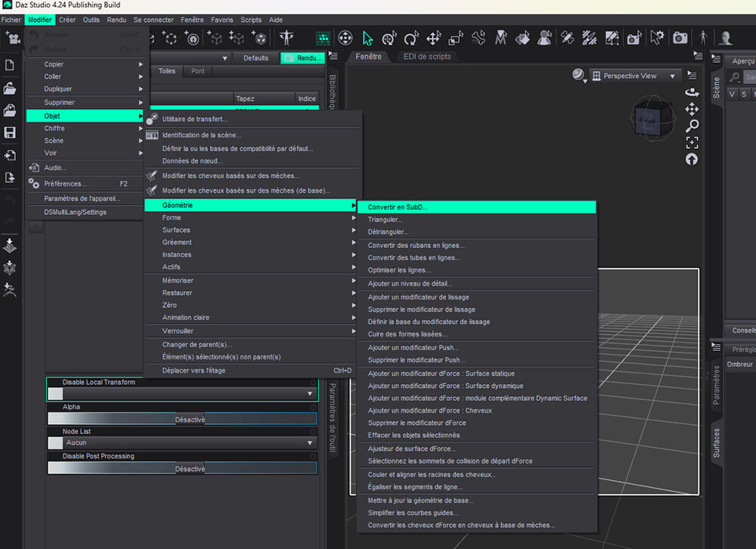Click the green grid toolbar icon

pos(323,38)
